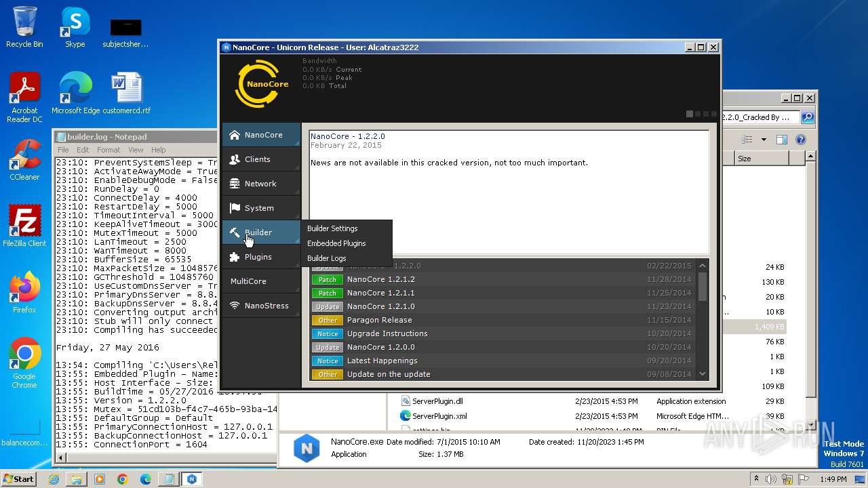868x488 pixels.
Task: Open the NanoCore home tab in sidebar
Action: [261, 135]
